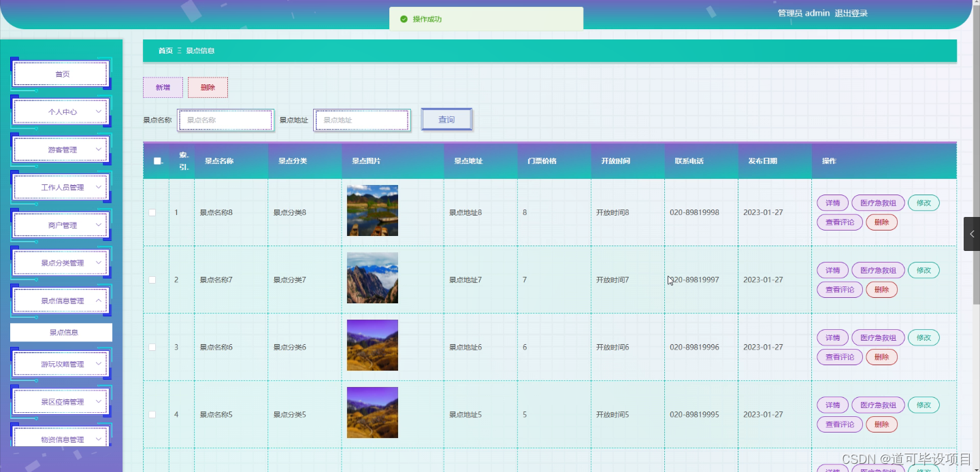Click 查看评论 for the 景点名称6 row
The height and width of the screenshot is (472, 980).
[840, 357]
